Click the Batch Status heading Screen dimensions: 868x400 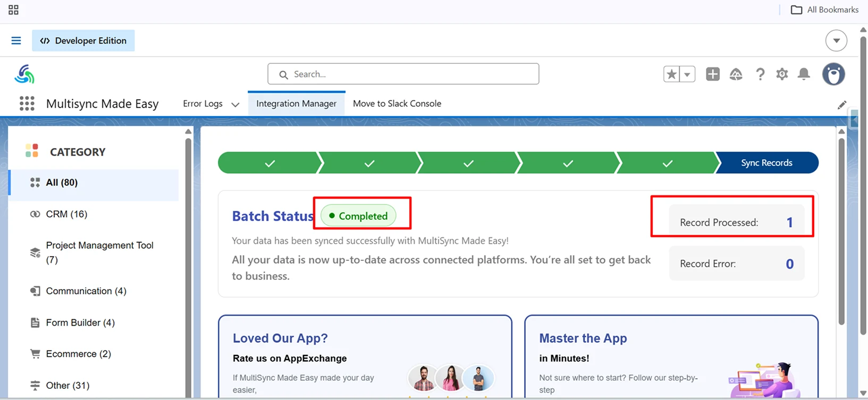coord(273,216)
